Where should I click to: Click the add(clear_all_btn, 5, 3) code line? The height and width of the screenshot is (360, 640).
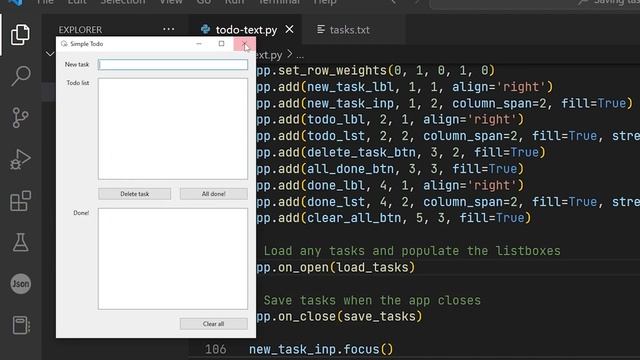(x=393, y=218)
